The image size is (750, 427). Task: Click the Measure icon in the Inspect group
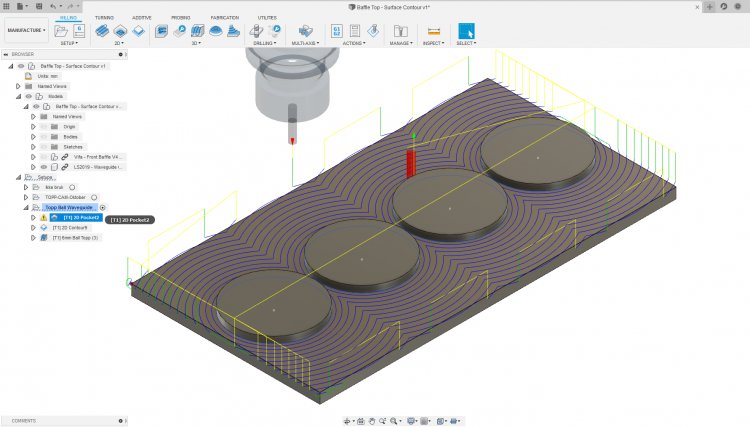coord(433,31)
